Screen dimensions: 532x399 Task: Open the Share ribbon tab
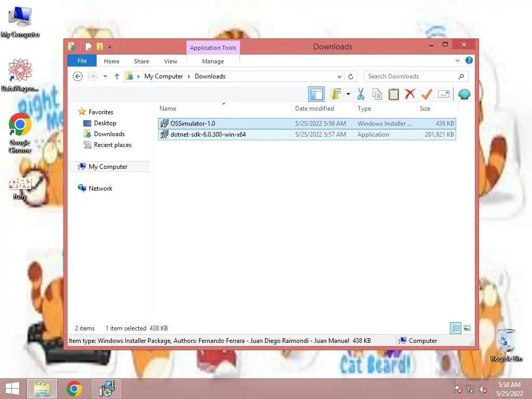tap(141, 61)
